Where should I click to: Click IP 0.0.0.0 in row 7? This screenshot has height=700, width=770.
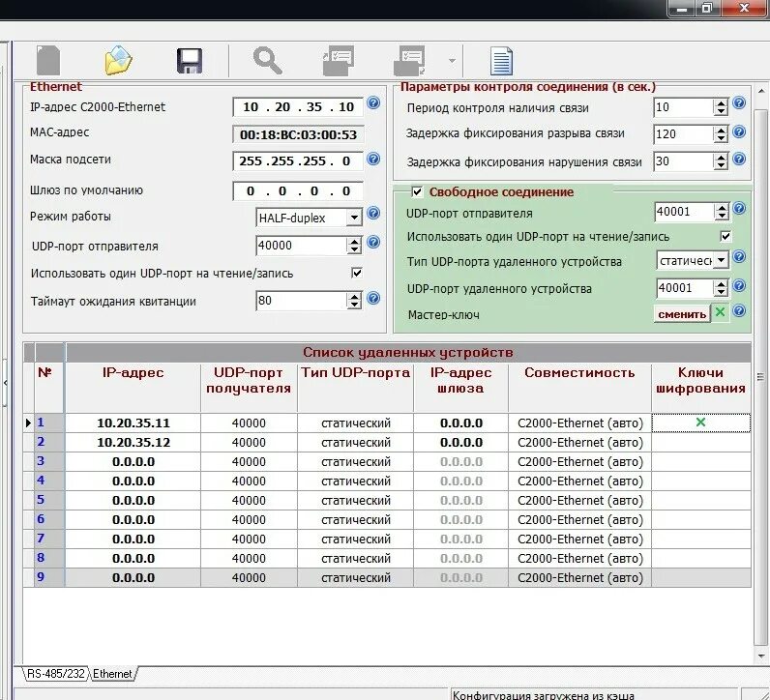tap(133, 539)
